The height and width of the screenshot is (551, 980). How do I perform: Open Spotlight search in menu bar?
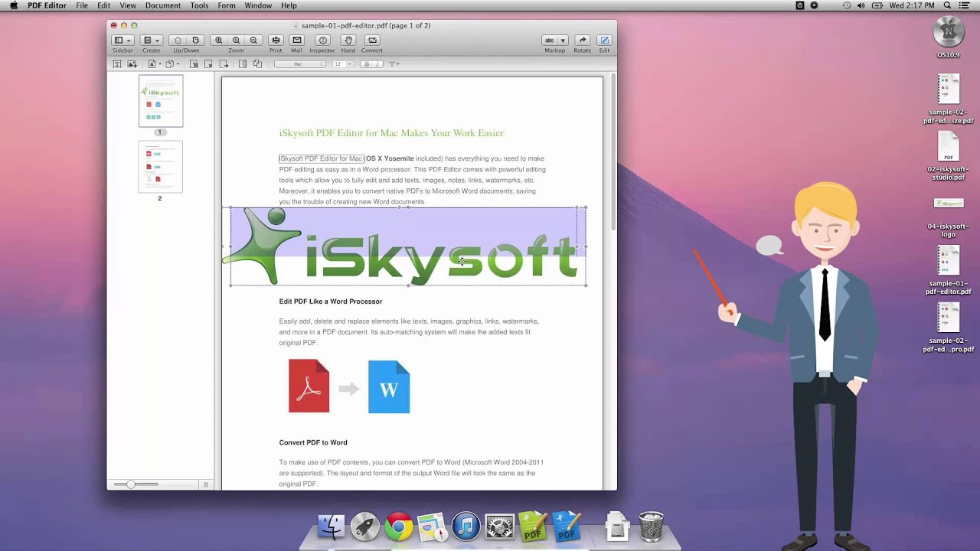coord(947,5)
